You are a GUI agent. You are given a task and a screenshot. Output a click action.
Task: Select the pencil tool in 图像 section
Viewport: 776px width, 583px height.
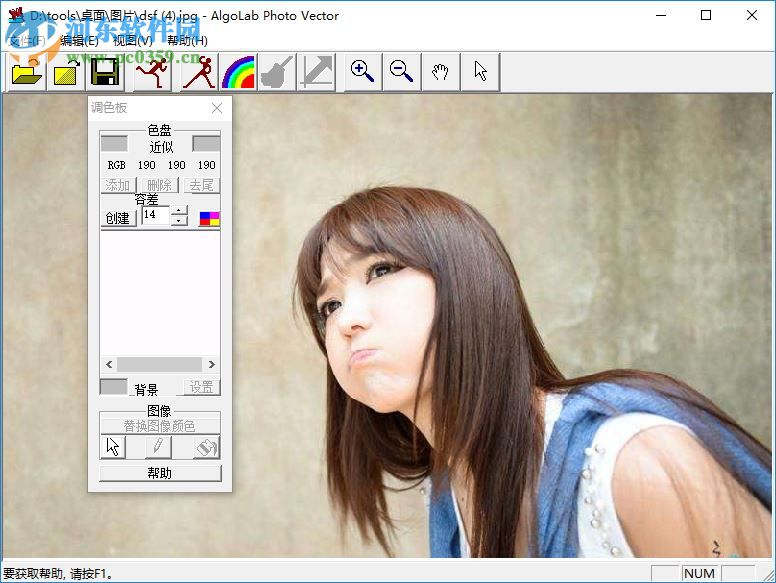tap(159, 447)
